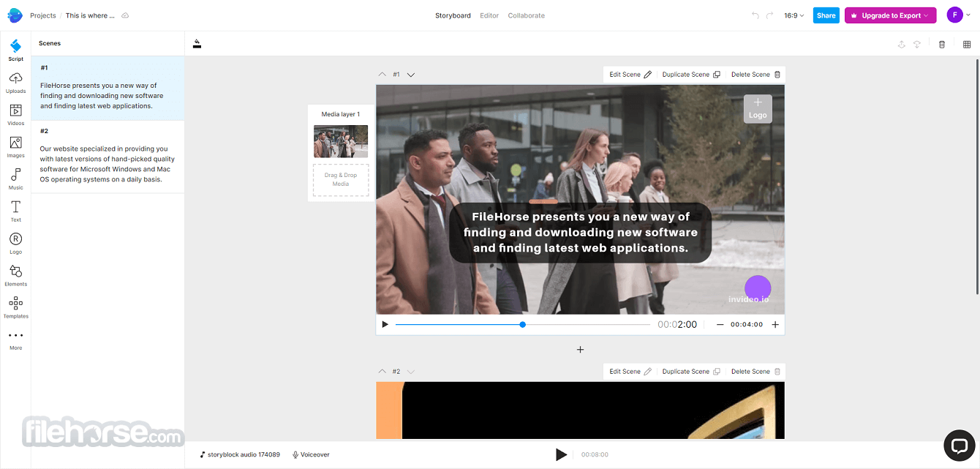Click project title 'This is where ...'
The image size is (980, 469).
[90, 15]
